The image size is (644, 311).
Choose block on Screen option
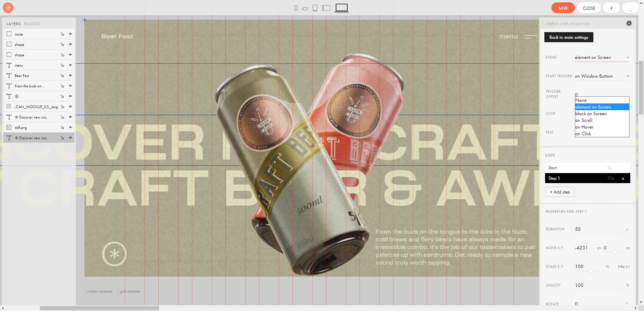pos(602,114)
